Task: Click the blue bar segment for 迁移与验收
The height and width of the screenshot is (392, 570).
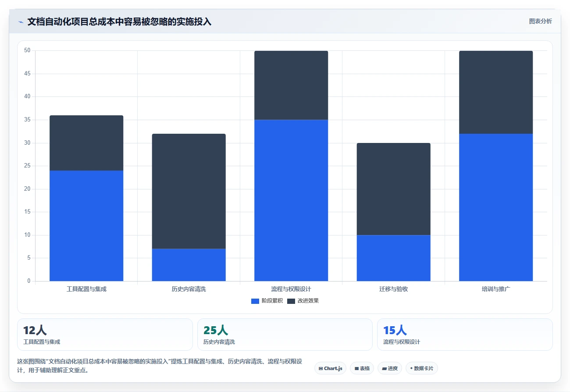Action: [393, 258]
